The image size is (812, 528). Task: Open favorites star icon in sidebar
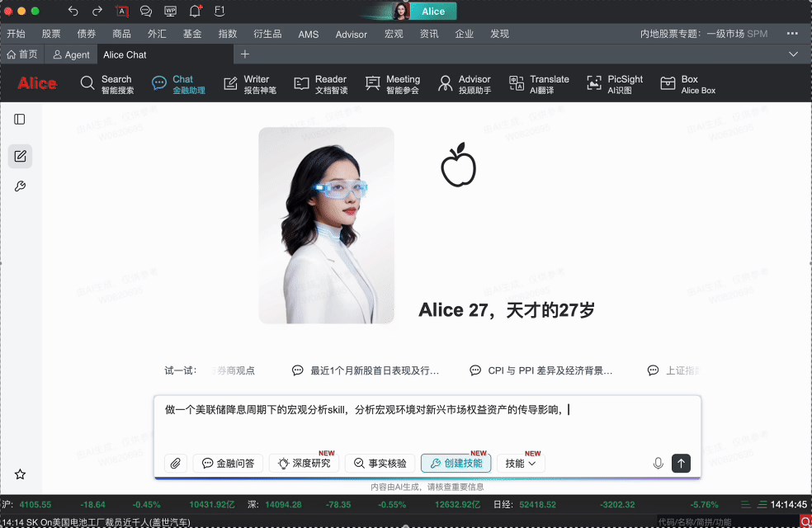coord(20,474)
